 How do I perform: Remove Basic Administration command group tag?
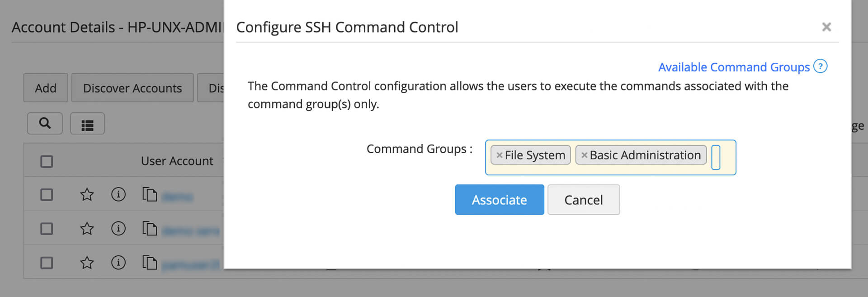(584, 155)
